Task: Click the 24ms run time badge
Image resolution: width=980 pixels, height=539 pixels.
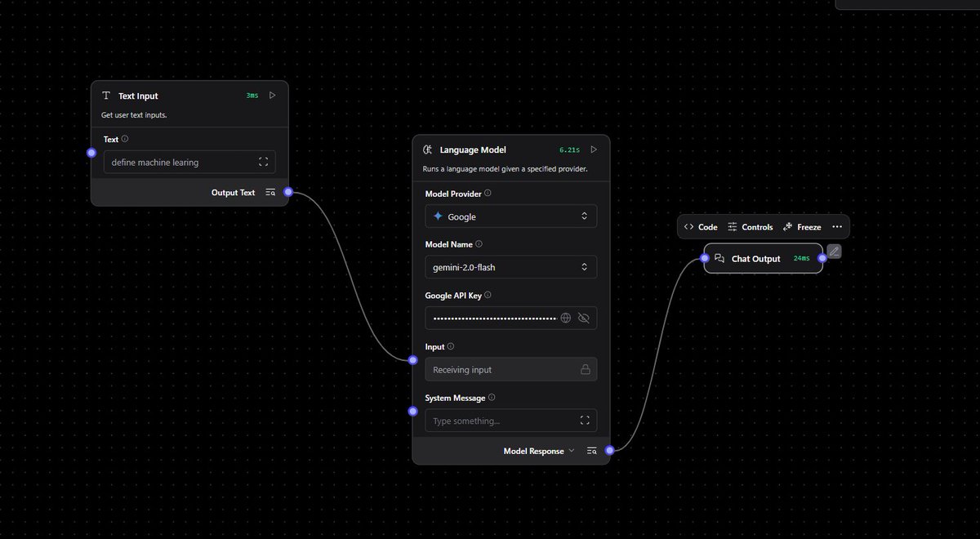Action: tap(802, 259)
